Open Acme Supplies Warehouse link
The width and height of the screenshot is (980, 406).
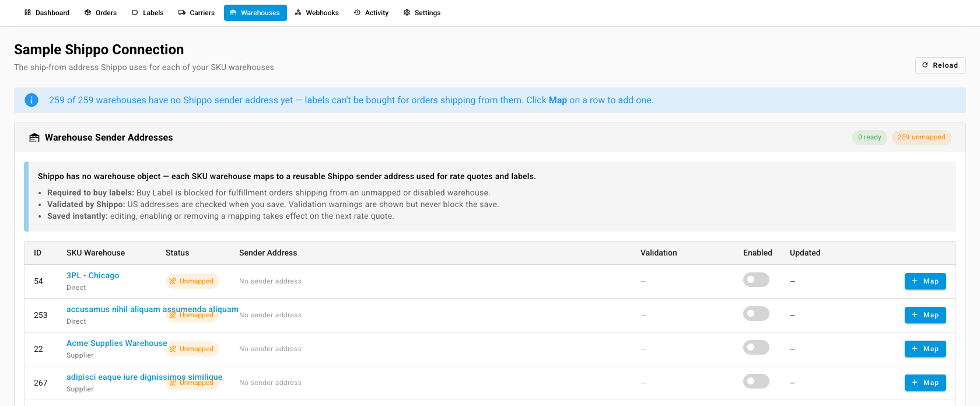pos(117,343)
